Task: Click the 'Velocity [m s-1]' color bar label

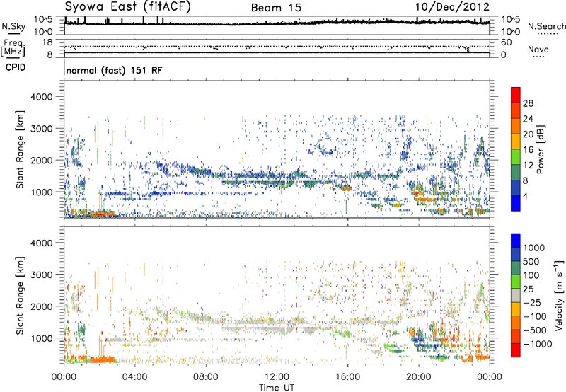Action: point(559,295)
